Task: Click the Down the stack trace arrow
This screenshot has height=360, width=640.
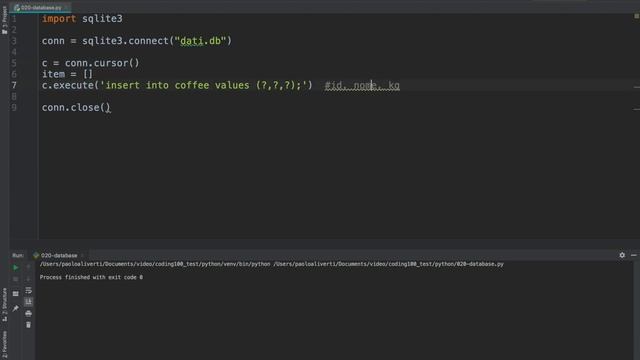Action: click(28, 280)
